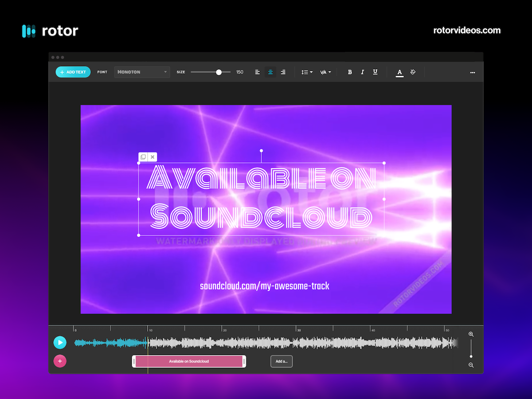
Task: Toggle center text alignment on
Action: (x=270, y=72)
